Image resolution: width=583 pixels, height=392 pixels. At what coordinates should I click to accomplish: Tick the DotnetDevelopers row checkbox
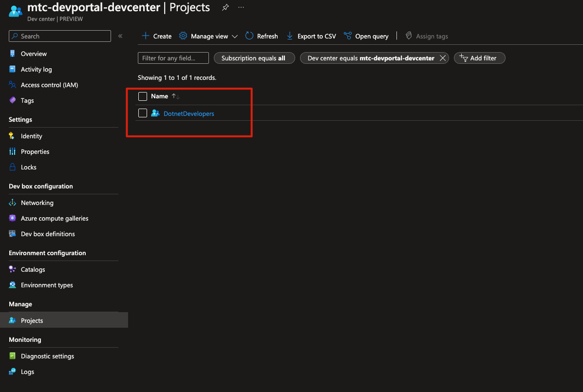click(x=143, y=113)
